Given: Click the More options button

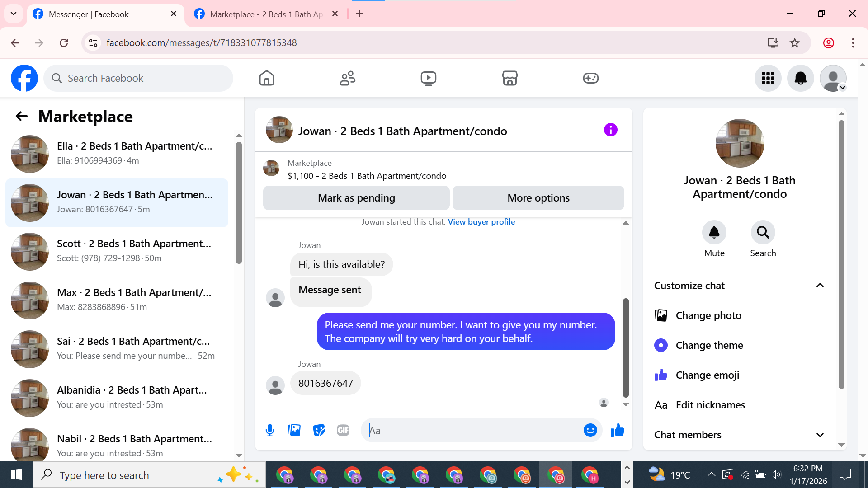Looking at the screenshot, I should [538, 198].
